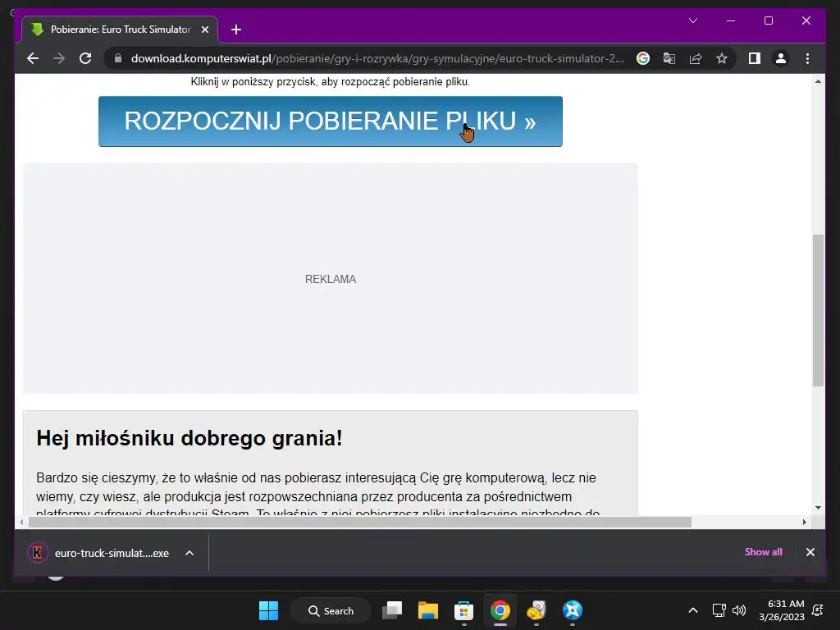Click the blue pinwheel taskbar app icon
The height and width of the screenshot is (630, 840).
(x=572, y=610)
